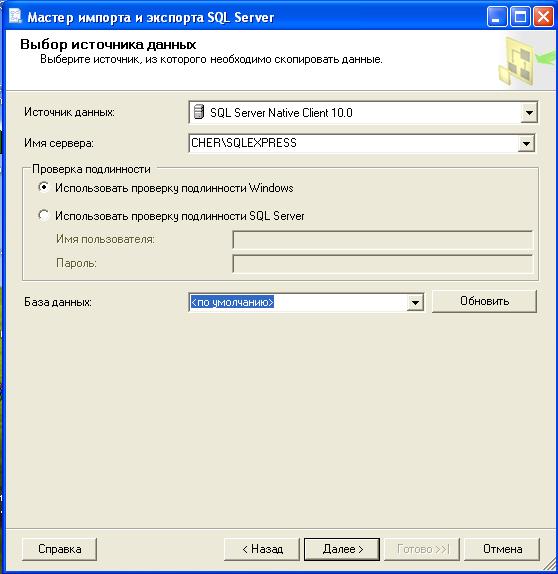Cancel the wizard with Отмена
Image resolution: width=558 pixels, height=574 pixels.
502,549
